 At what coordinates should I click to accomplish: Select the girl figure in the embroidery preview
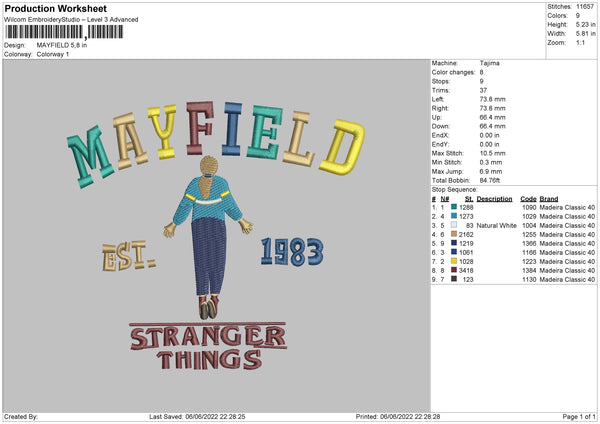209,237
